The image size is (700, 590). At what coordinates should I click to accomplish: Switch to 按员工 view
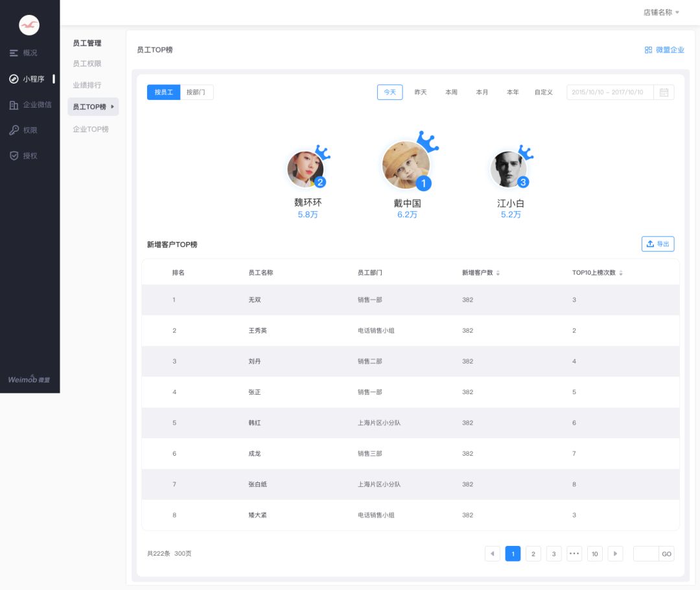coord(163,92)
